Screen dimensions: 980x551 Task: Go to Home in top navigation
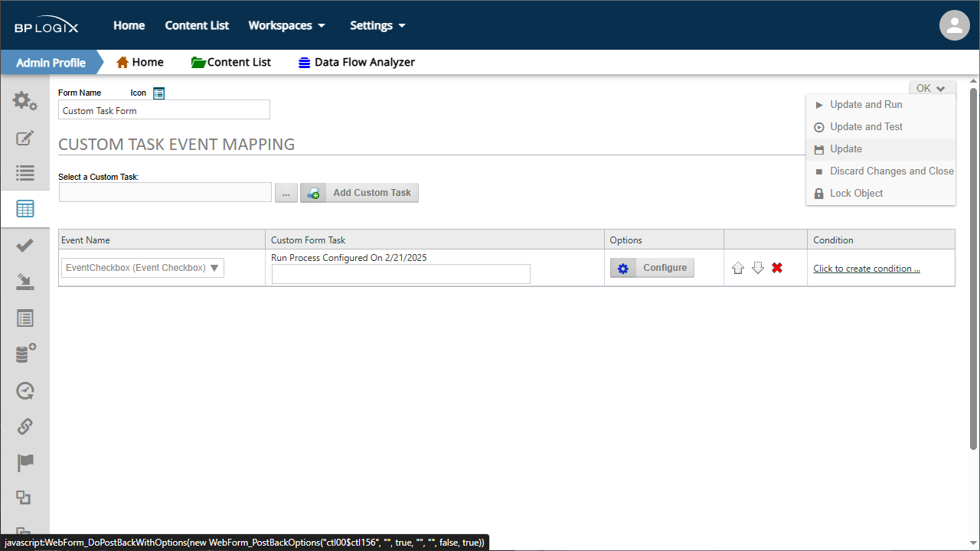(129, 25)
